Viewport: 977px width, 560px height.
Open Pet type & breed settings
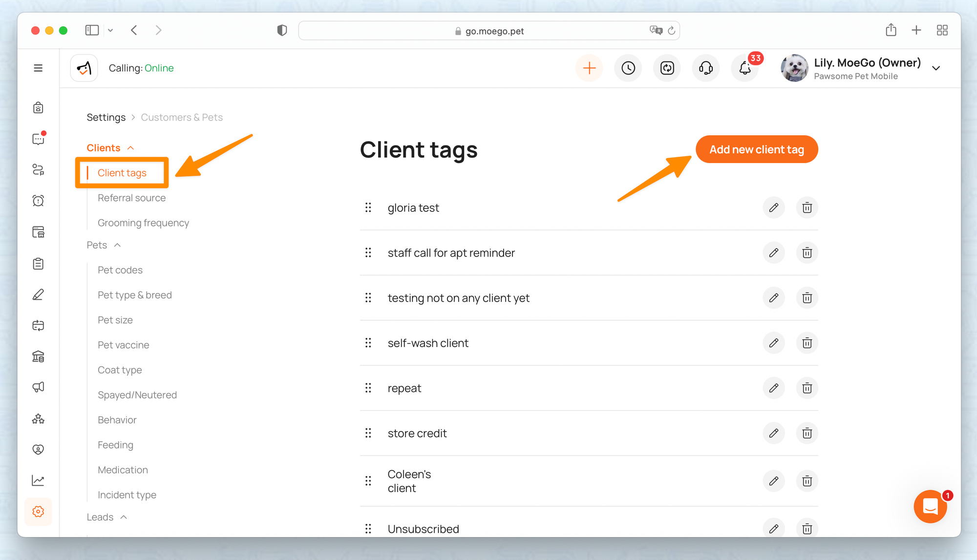tap(134, 295)
